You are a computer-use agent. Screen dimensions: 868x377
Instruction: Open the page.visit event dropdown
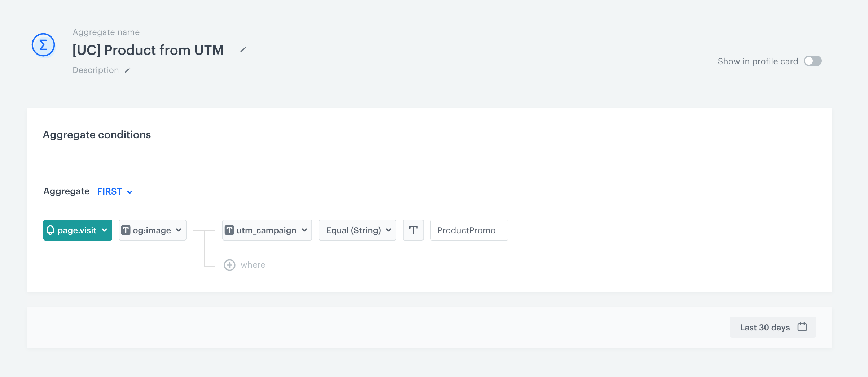pos(77,230)
